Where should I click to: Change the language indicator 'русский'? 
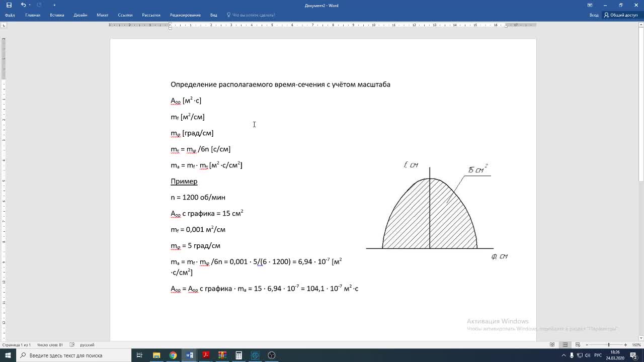click(x=87, y=345)
